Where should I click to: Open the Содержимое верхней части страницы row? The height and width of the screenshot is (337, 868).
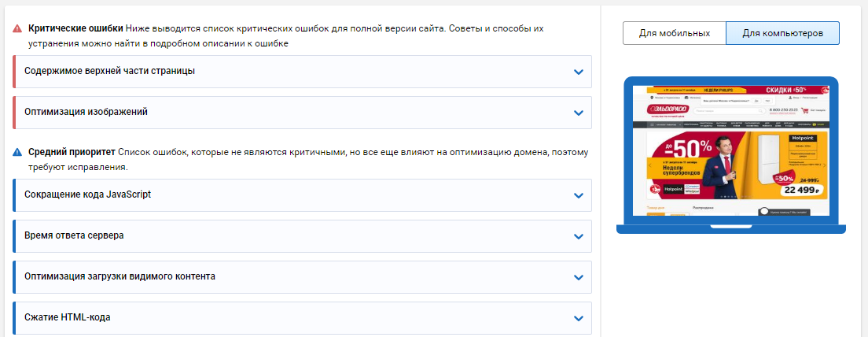point(302,72)
